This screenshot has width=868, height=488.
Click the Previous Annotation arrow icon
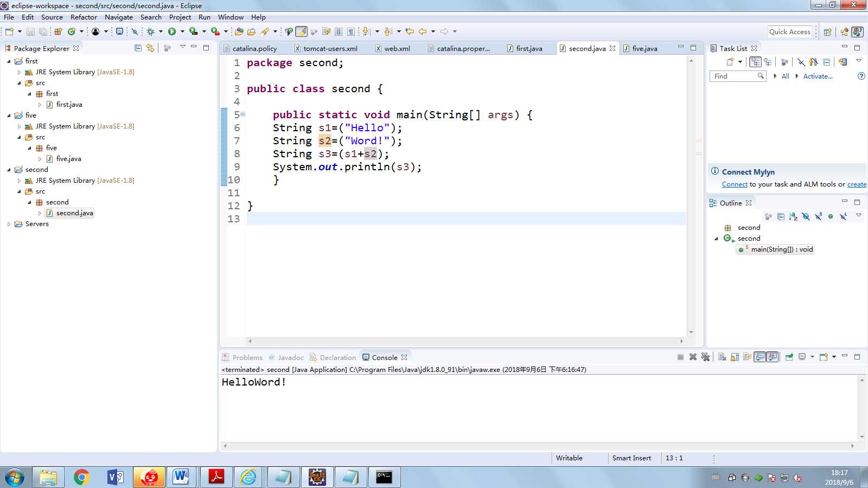[387, 31]
